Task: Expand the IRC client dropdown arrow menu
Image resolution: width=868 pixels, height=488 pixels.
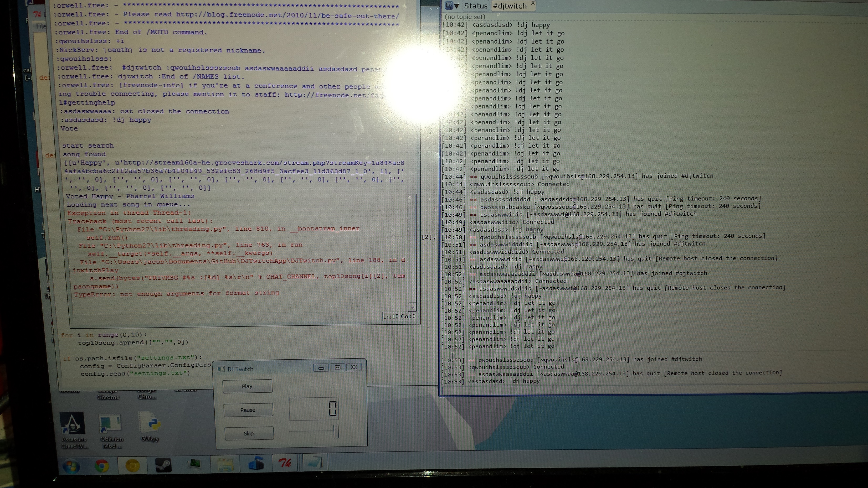Action: point(456,6)
